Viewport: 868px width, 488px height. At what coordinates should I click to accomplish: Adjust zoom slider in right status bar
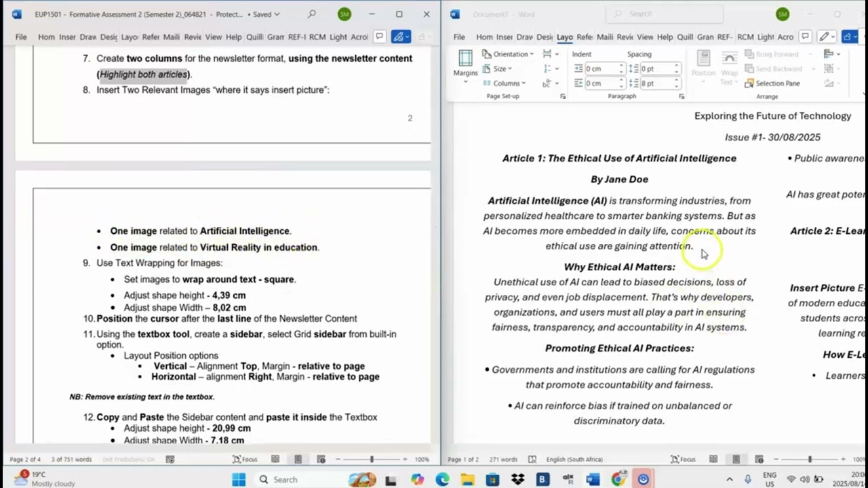tap(809, 459)
